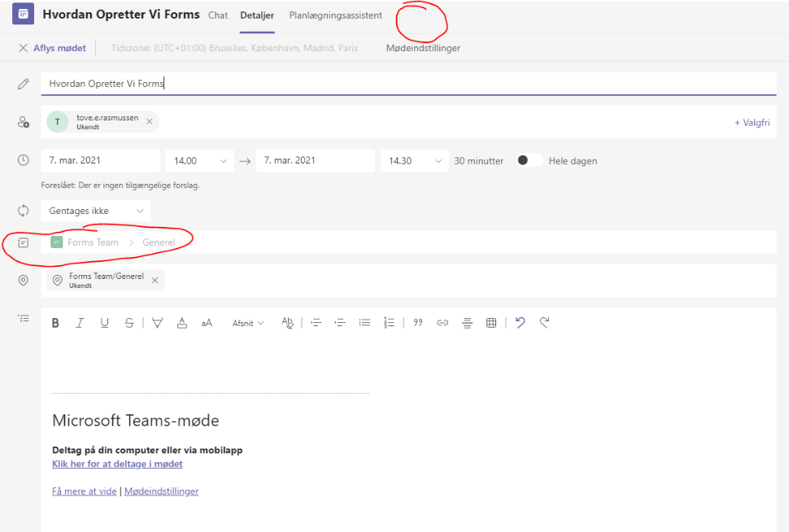Increase the indent of the paragraph
The height and width of the screenshot is (532, 789).
[x=340, y=323]
